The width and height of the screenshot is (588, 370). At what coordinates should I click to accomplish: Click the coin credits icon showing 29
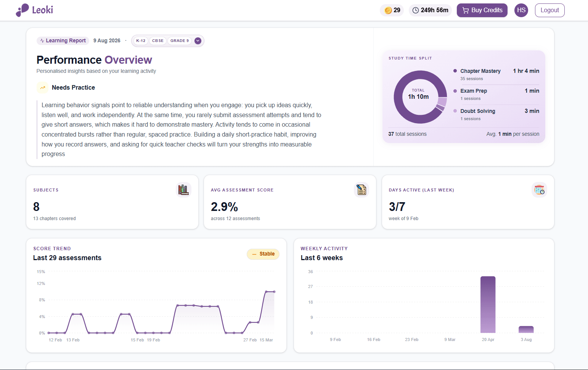(x=388, y=10)
